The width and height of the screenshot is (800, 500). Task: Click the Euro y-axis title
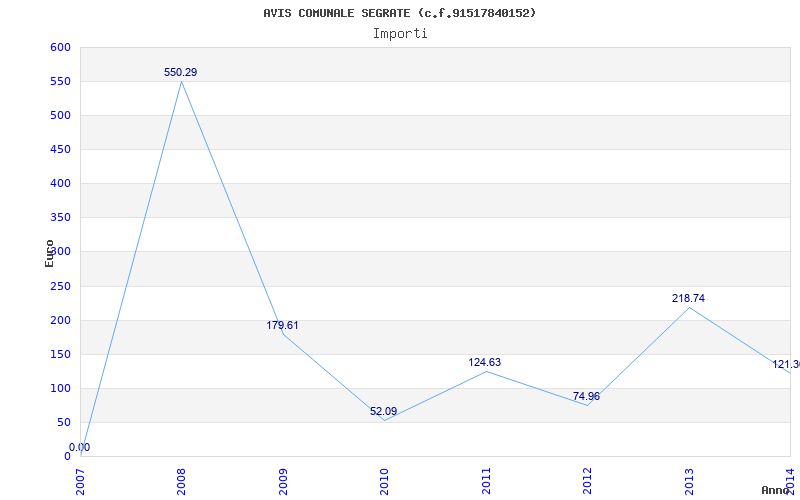[x=49, y=253]
